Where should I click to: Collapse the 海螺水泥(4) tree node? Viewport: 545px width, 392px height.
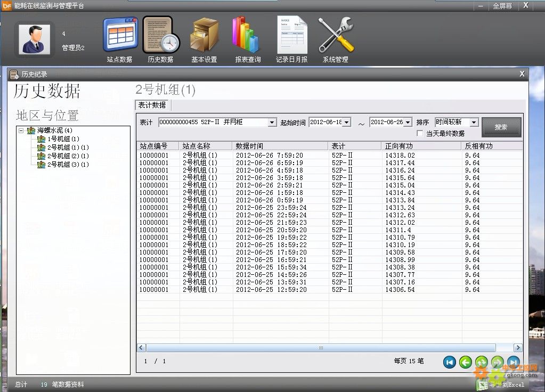(x=21, y=130)
